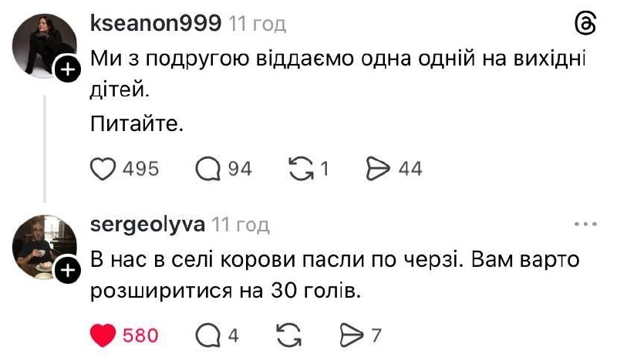Viewport: 617px width, 364px height.
Task: Share sergeolyva's reply via send icon
Action: (351, 335)
